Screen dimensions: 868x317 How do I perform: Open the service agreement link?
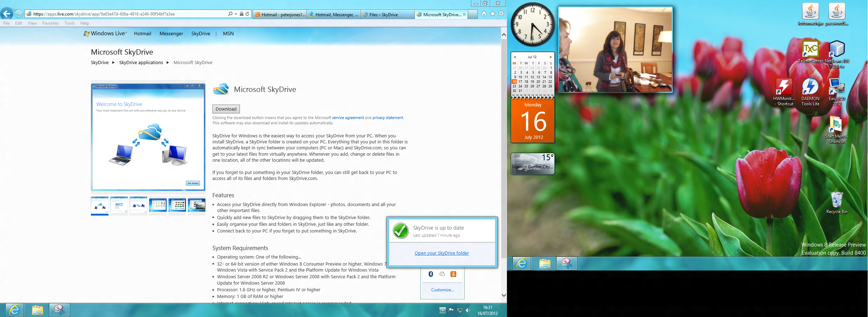348,118
